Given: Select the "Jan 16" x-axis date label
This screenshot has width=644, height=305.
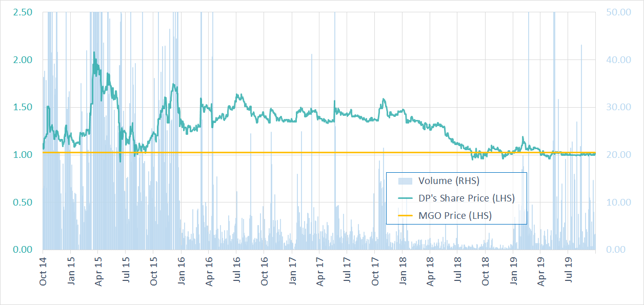Looking at the screenshot, I should 182,272.
